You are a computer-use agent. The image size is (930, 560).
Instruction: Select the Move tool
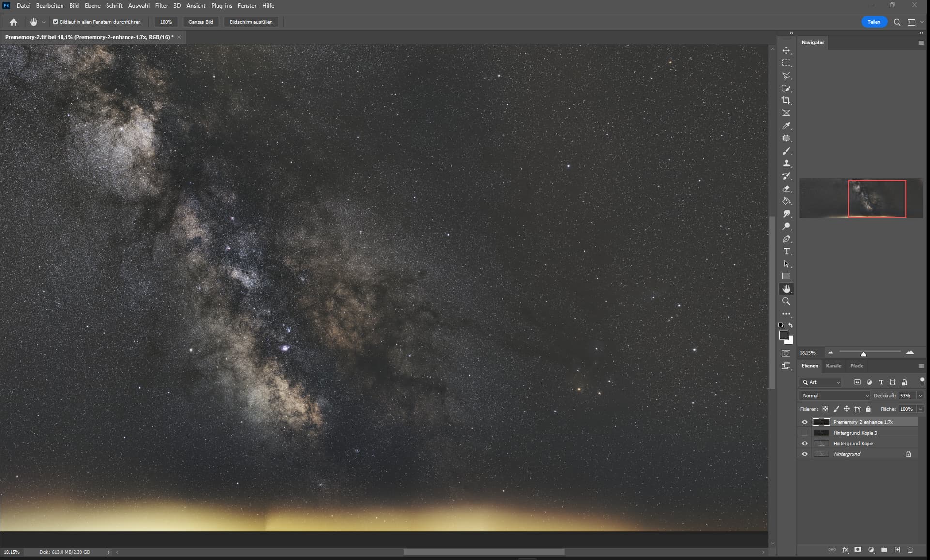(786, 50)
